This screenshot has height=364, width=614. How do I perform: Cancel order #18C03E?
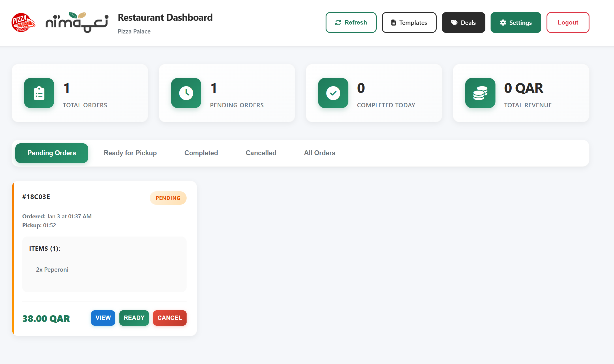(x=170, y=318)
